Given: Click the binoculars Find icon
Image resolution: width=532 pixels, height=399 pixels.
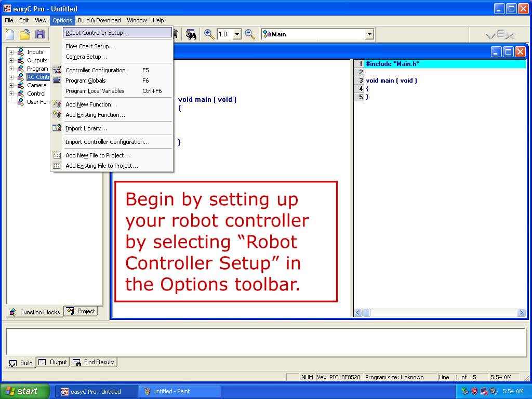Looking at the screenshot, I should tap(191, 34).
